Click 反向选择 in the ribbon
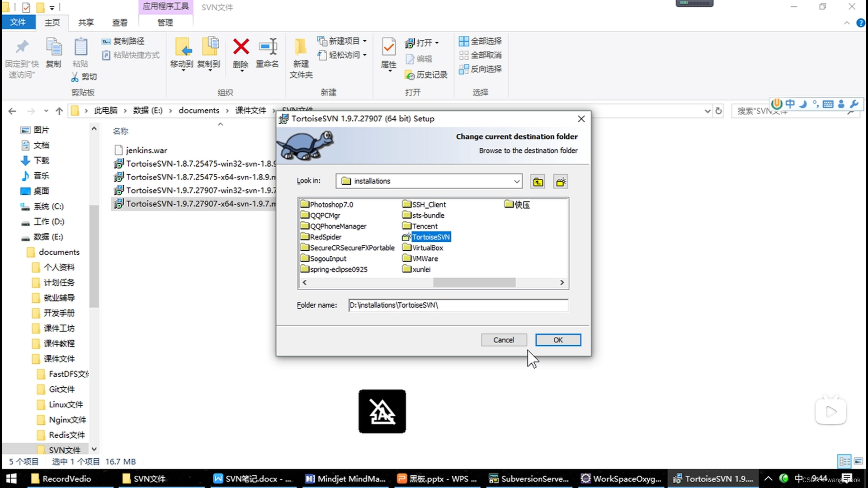 [x=480, y=69]
